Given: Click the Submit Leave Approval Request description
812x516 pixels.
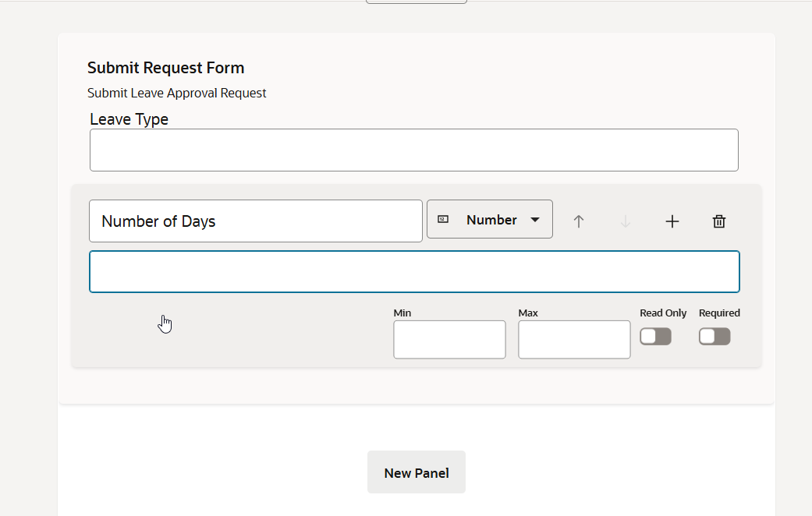Looking at the screenshot, I should pyautogui.click(x=177, y=94).
